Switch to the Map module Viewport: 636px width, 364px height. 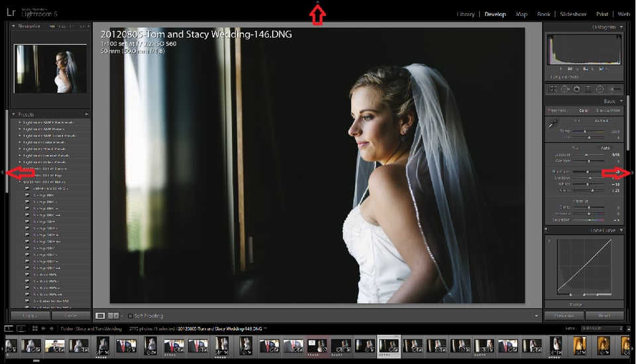521,14
